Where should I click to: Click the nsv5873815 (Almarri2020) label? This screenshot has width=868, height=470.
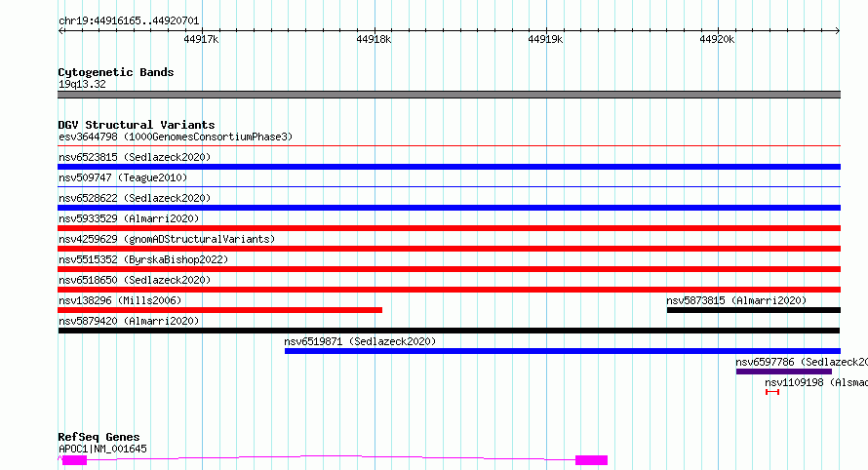click(736, 300)
